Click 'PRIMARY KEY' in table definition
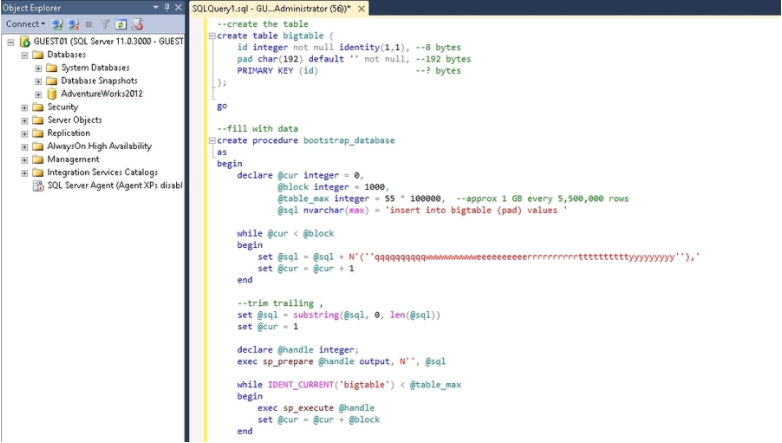The image size is (782, 443). (x=265, y=71)
